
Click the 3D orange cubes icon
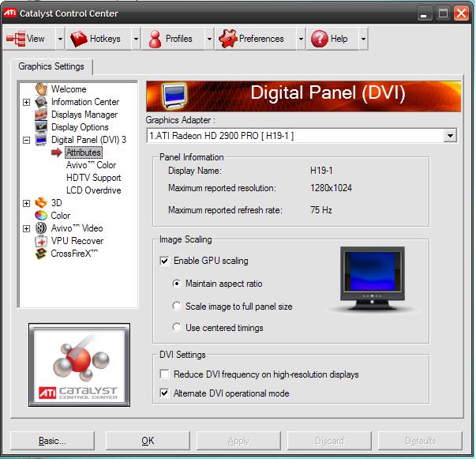click(x=41, y=202)
